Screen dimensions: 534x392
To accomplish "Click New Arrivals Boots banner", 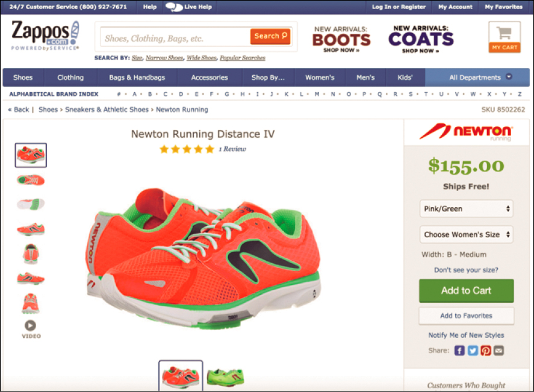I will pos(341,39).
